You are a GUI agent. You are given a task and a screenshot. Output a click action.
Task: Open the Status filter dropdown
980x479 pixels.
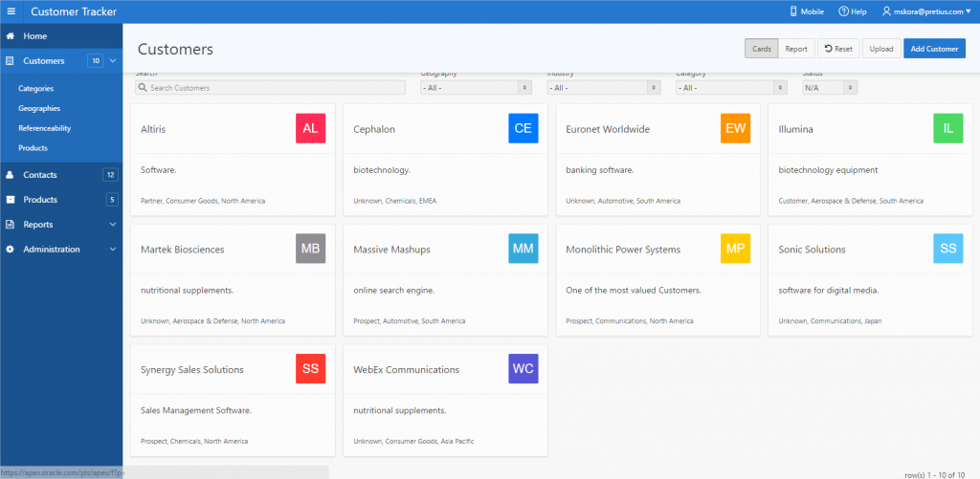(830, 88)
